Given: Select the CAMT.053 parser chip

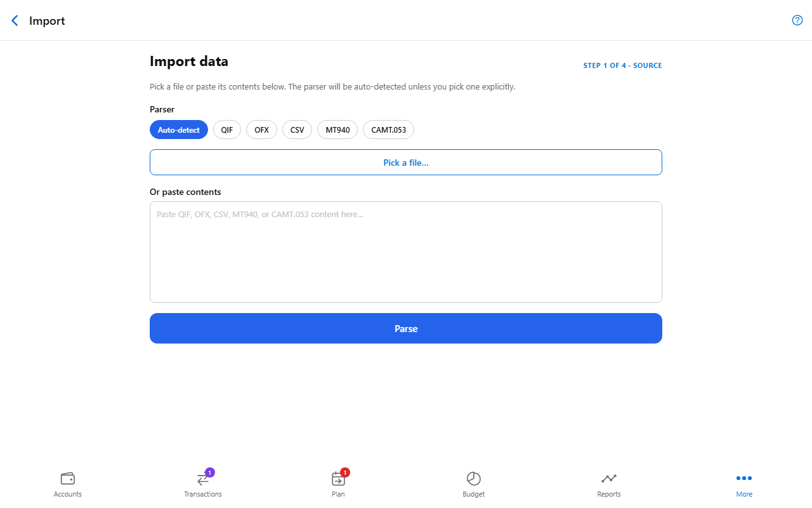Looking at the screenshot, I should (x=389, y=130).
